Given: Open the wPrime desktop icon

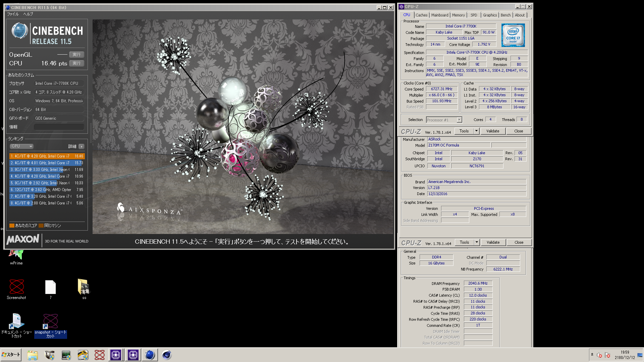Looking at the screenshot, I should 16,257.
